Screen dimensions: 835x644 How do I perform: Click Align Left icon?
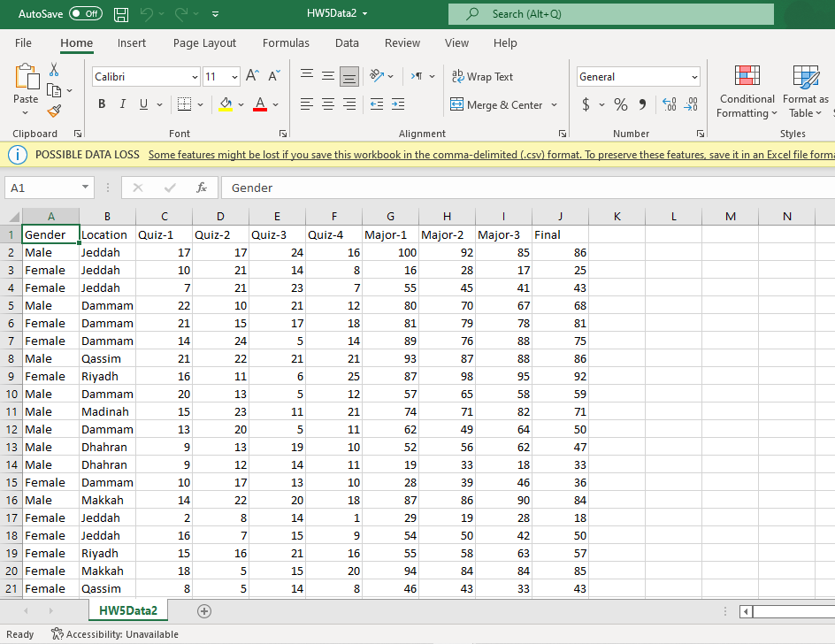point(307,103)
